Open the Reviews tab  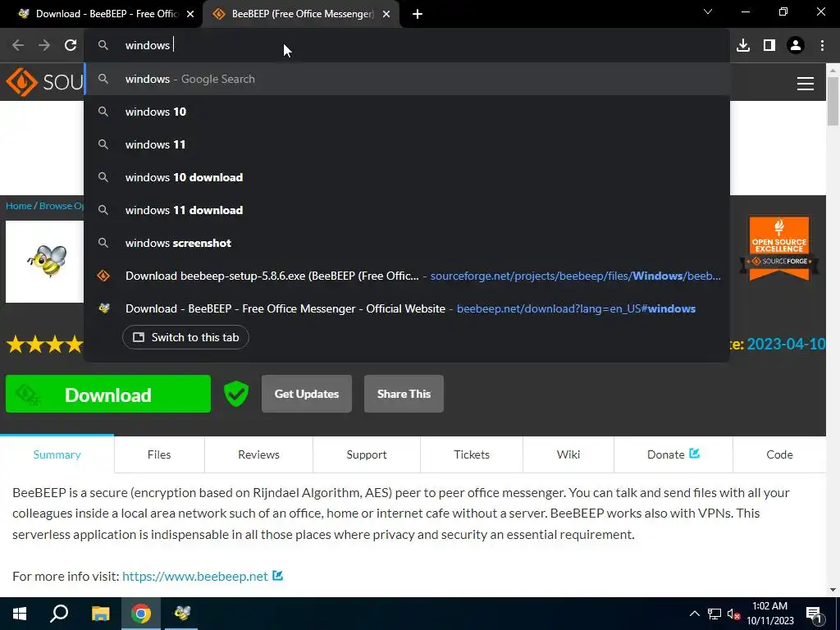click(258, 454)
